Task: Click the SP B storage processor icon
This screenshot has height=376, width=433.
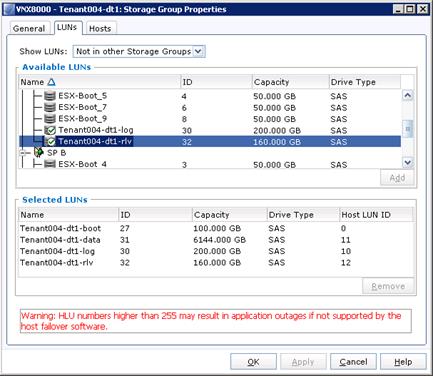Action: point(39,152)
